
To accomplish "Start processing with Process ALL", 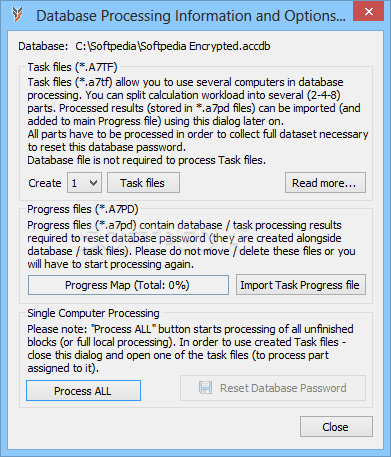I will 83,391.
